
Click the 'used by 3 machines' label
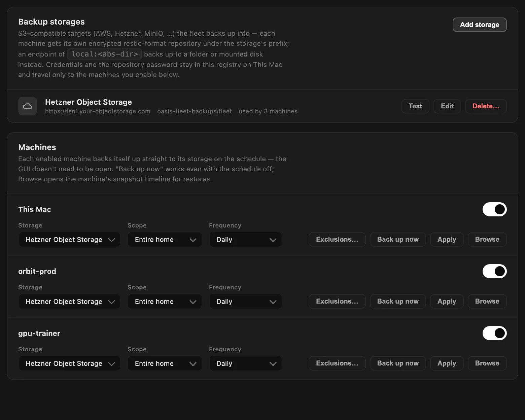[x=268, y=111]
